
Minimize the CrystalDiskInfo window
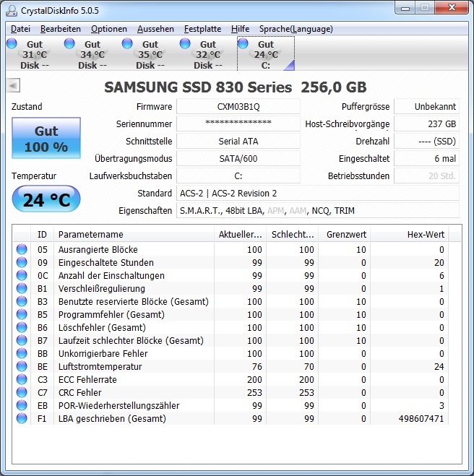(405, 8)
